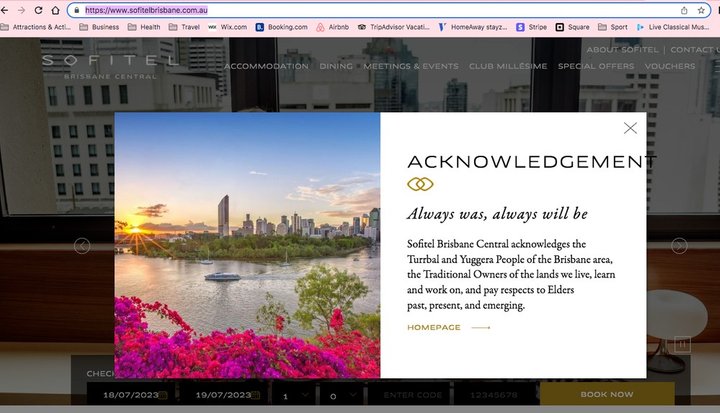Click the padlock site info icon

pyautogui.click(x=77, y=10)
